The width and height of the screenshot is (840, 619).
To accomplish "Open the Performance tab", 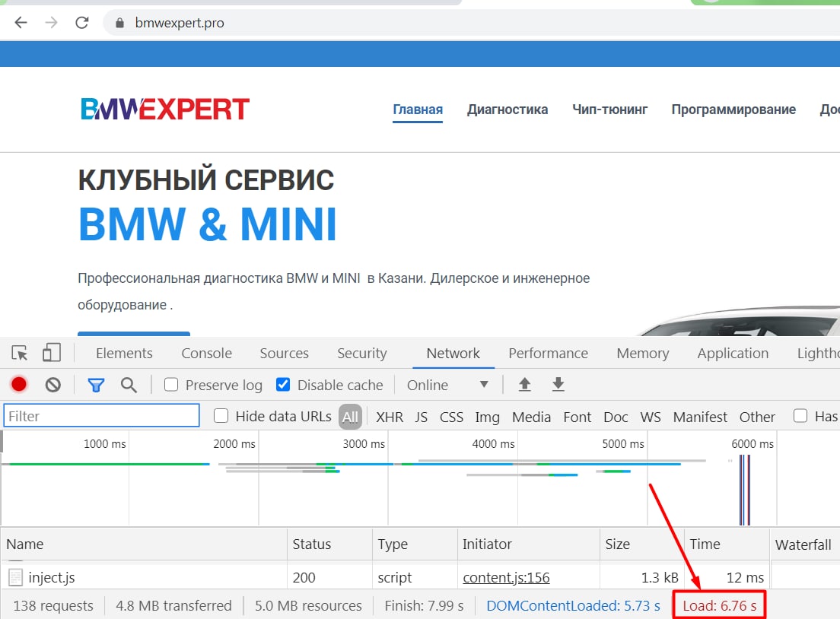I will click(x=549, y=354).
